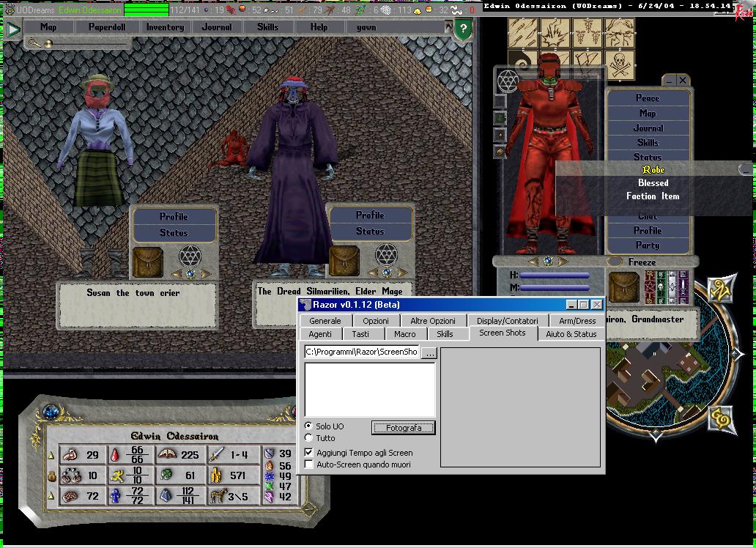The width and height of the screenshot is (756, 548).
Task: Click the blue H health bar under the paperdoll
Action: coord(555,275)
